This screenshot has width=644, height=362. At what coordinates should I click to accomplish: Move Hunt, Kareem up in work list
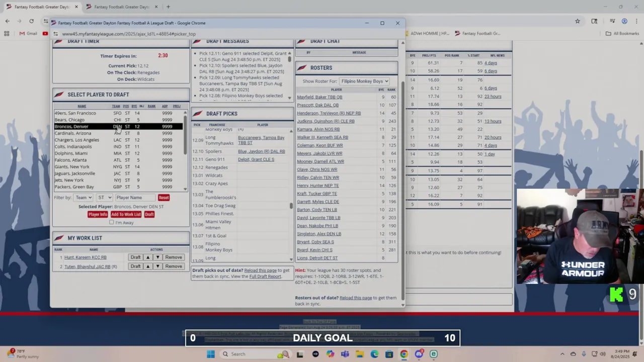[x=148, y=257]
